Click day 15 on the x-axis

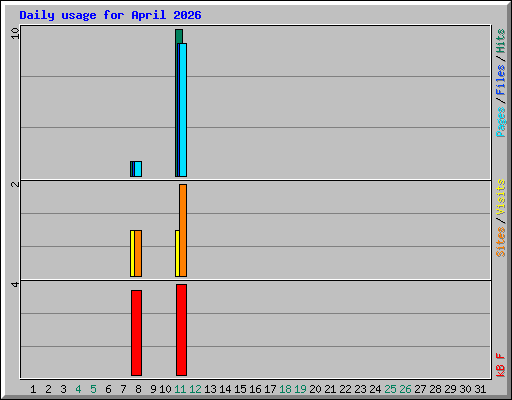click(x=240, y=389)
